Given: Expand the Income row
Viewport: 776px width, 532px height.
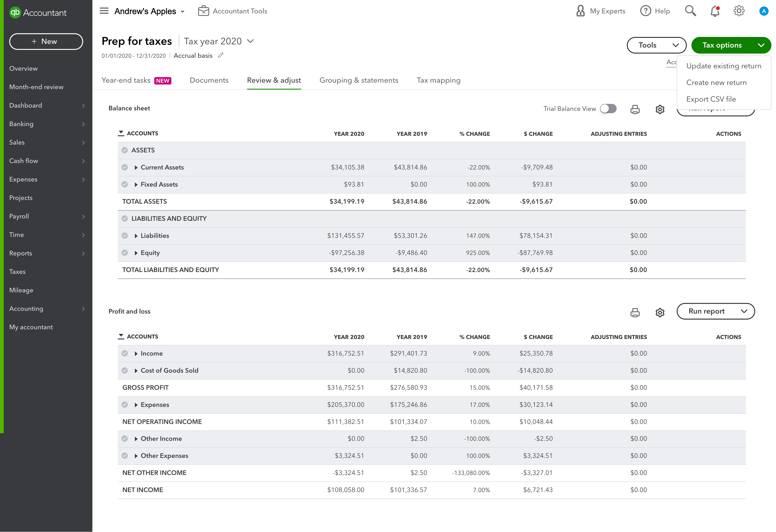Looking at the screenshot, I should [136, 354].
